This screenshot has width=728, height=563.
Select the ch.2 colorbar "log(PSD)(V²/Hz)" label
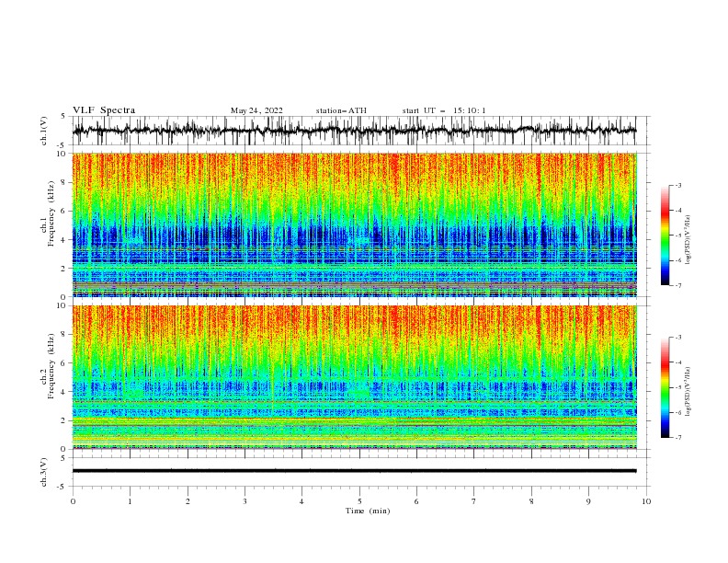tap(688, 392)
